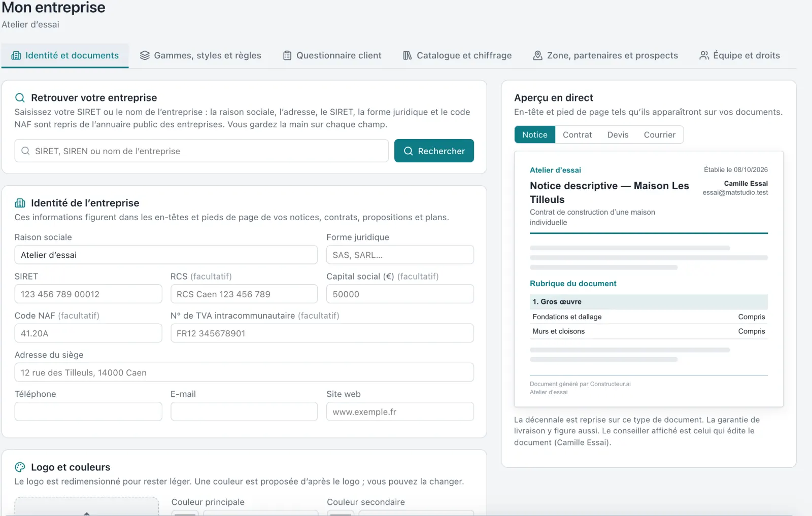Switch to Gammes, styles et règles tab

click(x=200, y=55)
